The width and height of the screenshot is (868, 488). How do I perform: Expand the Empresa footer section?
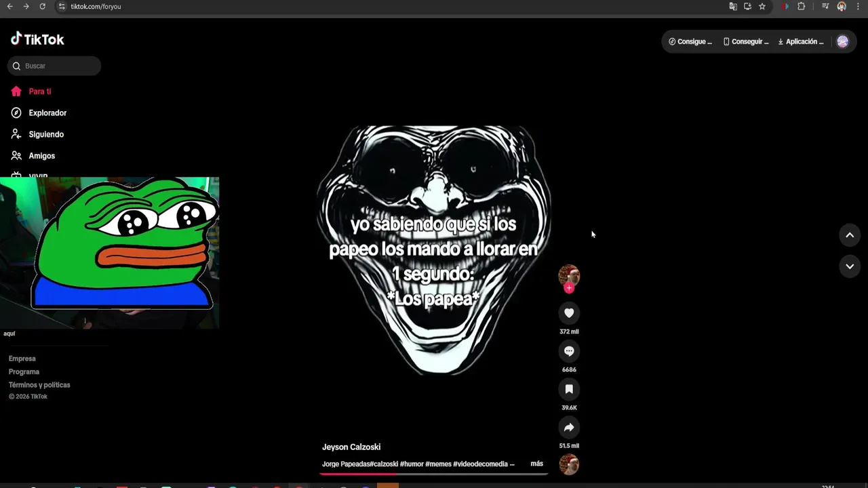[22, 359]
